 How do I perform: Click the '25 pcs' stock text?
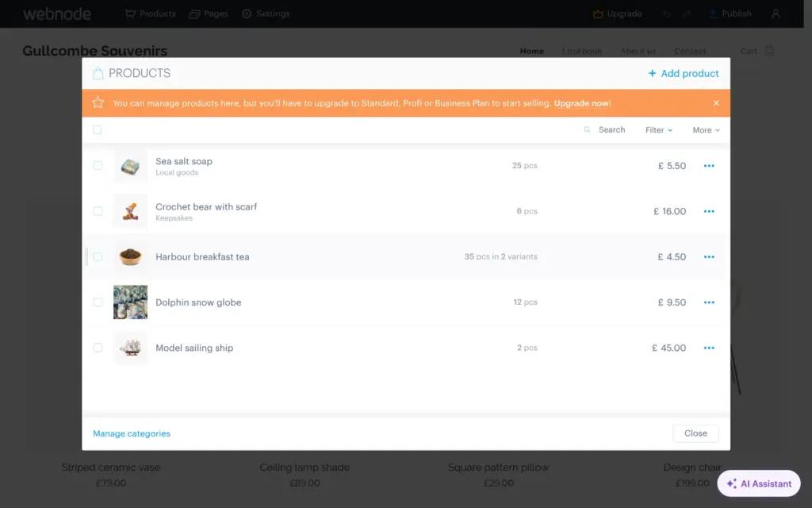pyautogui.click(x=525, y=165)
